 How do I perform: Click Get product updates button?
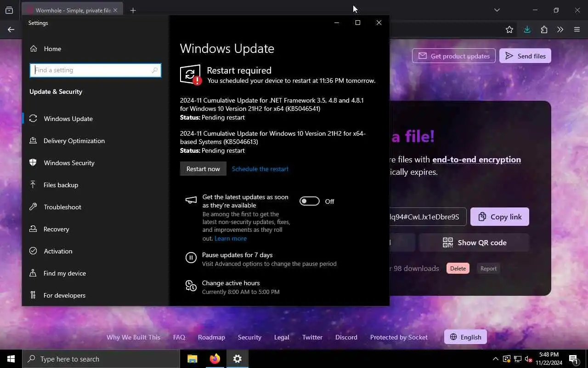coord(454,56)
